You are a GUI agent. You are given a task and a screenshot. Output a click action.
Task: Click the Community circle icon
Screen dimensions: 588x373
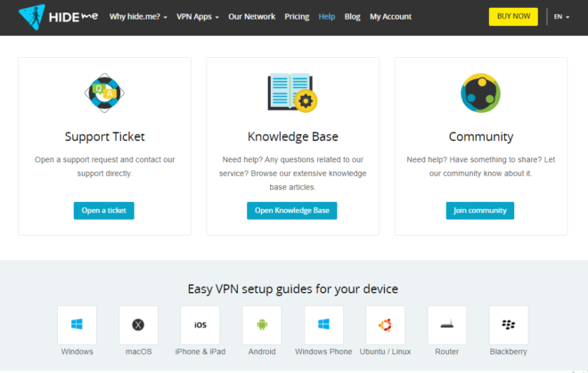pos(480,93)
